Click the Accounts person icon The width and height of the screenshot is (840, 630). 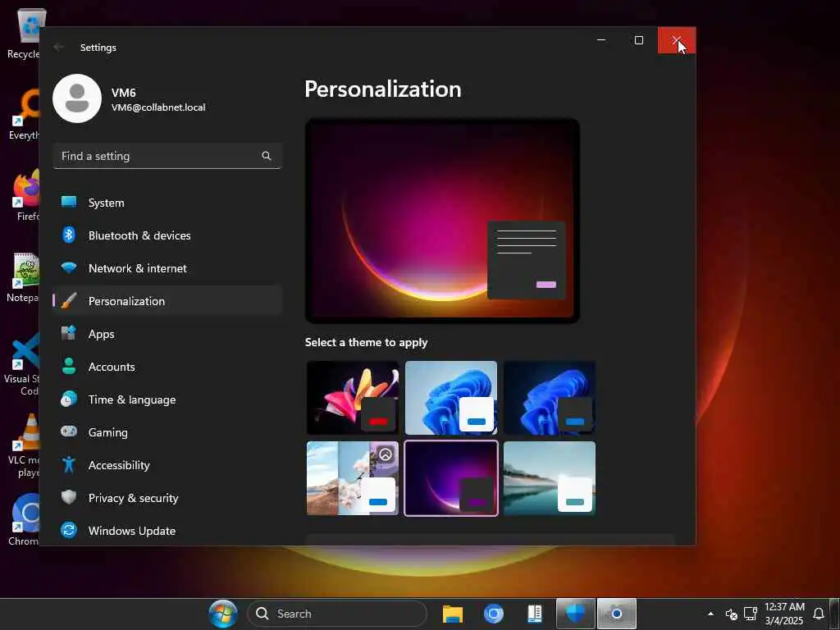69,366
